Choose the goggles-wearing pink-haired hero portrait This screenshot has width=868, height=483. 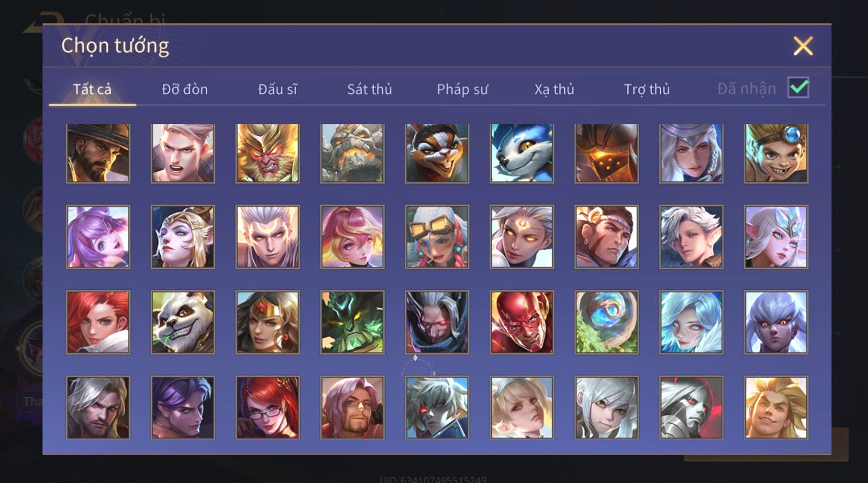pos(437,237)
